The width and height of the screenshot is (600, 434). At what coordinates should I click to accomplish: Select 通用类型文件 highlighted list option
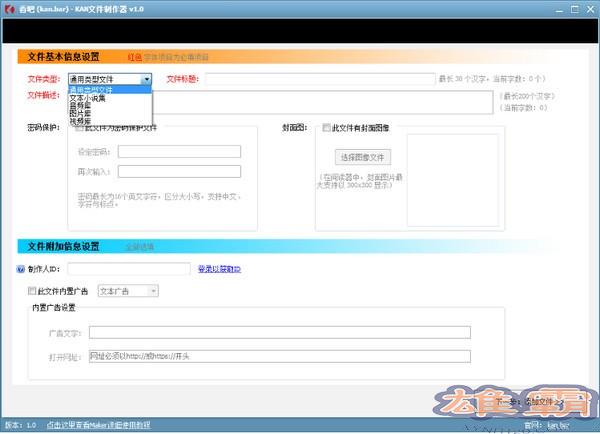coord(110,90)
